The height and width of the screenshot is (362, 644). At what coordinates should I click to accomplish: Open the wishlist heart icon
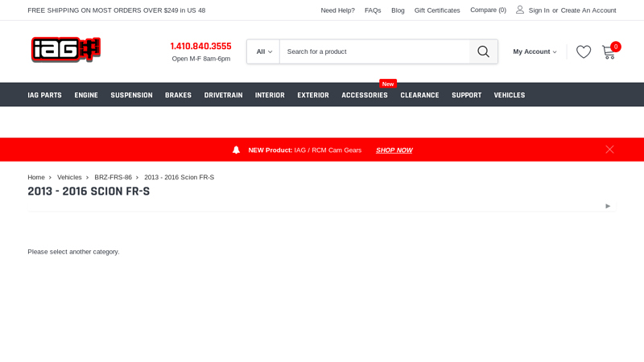click(x=584, y=51)
